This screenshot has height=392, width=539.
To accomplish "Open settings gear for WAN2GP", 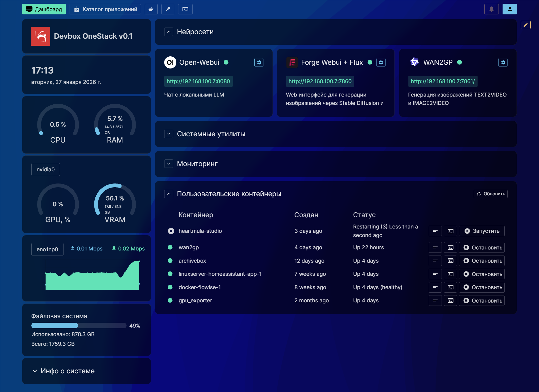I will 503,62.
